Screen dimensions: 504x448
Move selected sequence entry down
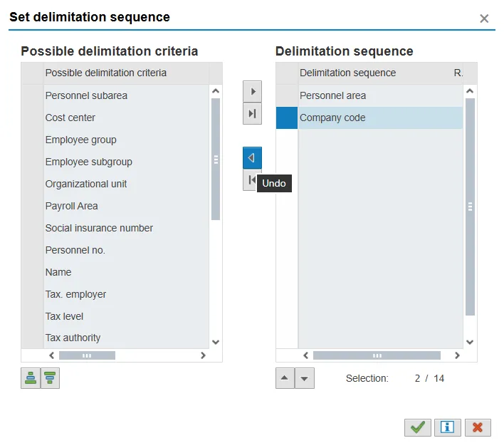[305, 378]
